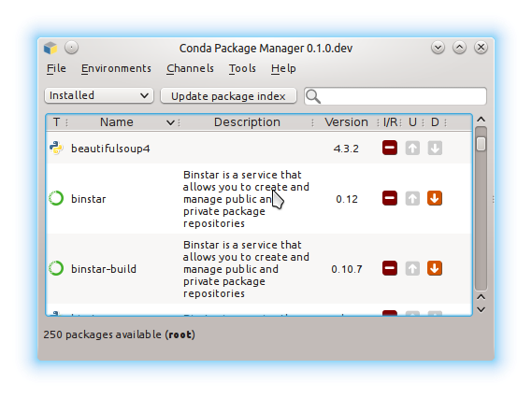The image size is (532, 398).
Task: Click scrollbar down arrow at bottom
Action: 481,310
